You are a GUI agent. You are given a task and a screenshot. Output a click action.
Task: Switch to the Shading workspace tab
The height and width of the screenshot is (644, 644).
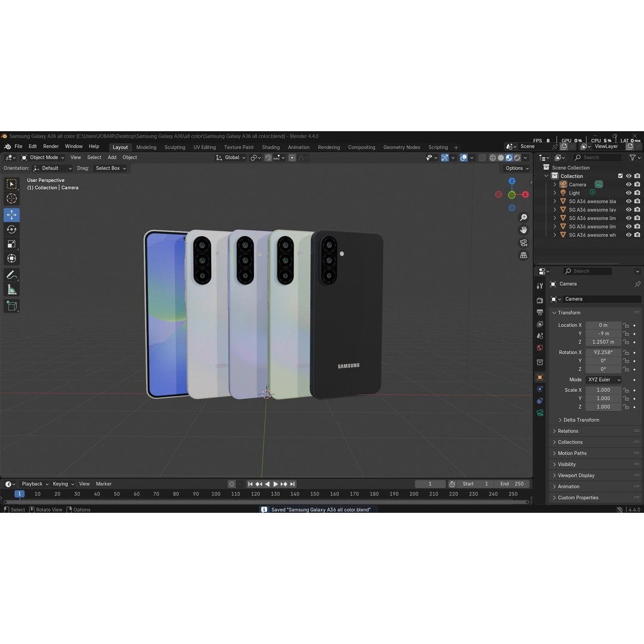tap(271, 147)
